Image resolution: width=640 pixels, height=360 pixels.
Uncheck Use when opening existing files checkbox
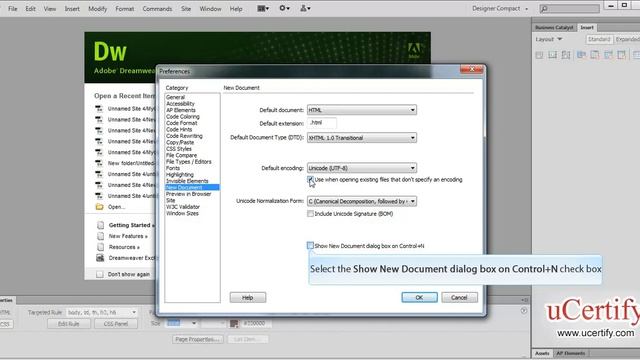[310, 180]
